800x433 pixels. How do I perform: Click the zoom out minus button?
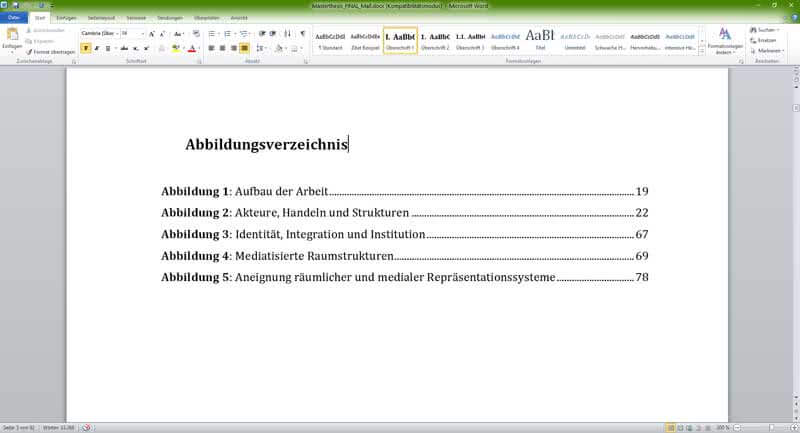[x=738, y=428]
